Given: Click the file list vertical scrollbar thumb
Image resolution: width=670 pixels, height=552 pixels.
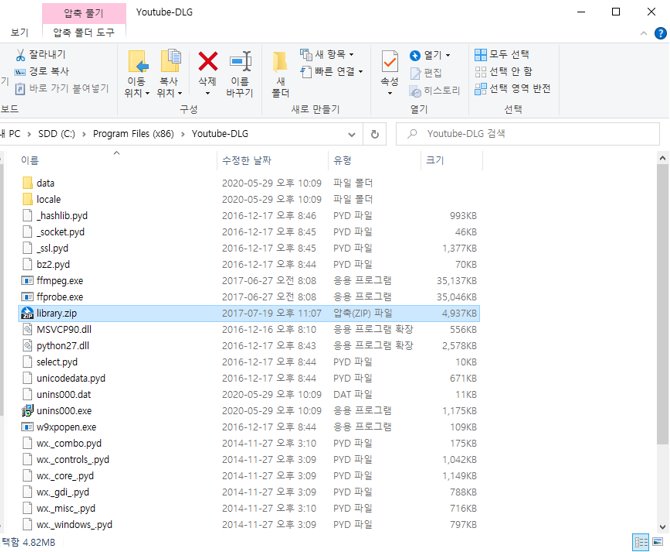Looking at the screenshot, I should [x=662, y=304].
